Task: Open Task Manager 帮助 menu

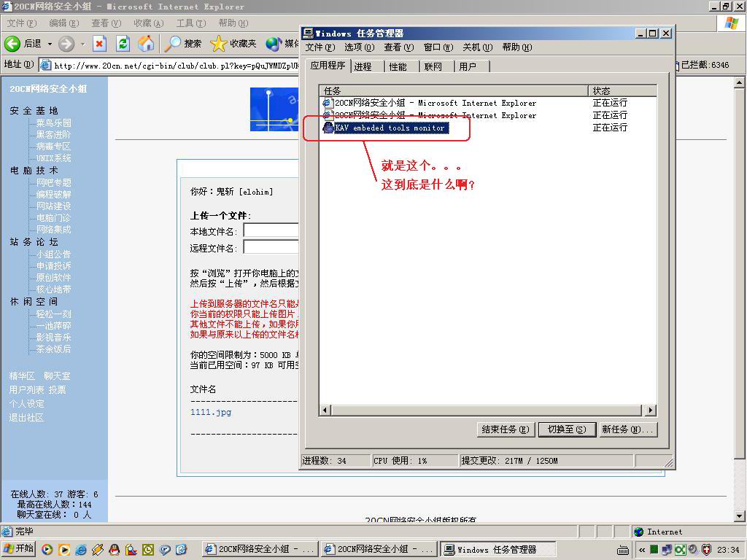Action: (517, 47)
